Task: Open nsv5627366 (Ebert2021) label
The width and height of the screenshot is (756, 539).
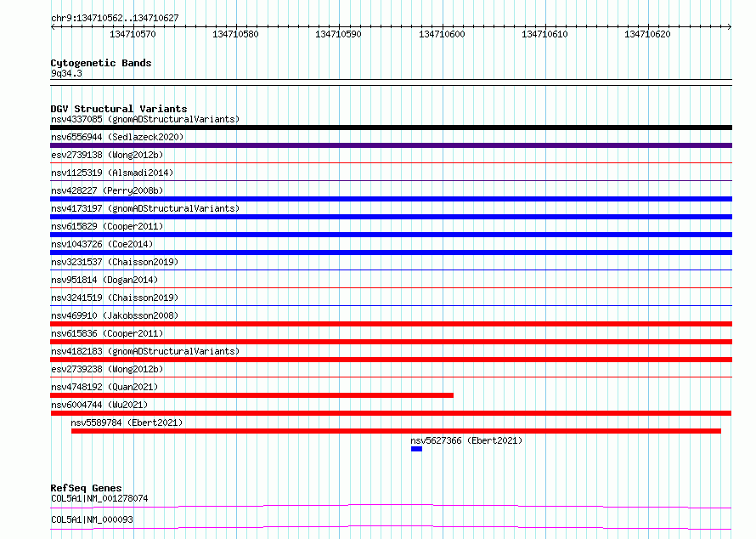Action: tap(466, 440)
